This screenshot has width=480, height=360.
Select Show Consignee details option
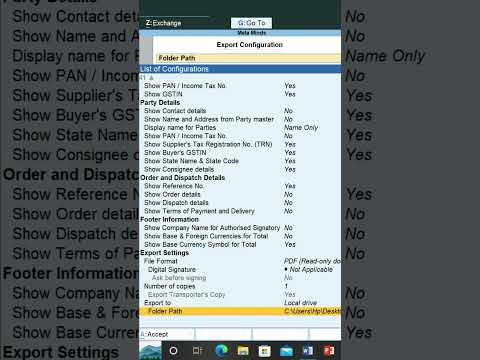pos(179,169)
